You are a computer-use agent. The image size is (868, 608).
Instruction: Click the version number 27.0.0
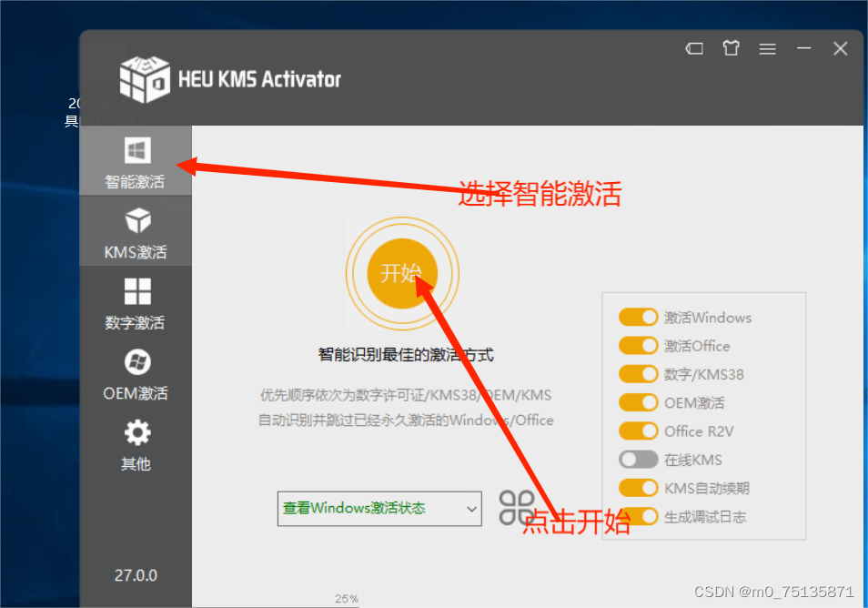(136, 575)
